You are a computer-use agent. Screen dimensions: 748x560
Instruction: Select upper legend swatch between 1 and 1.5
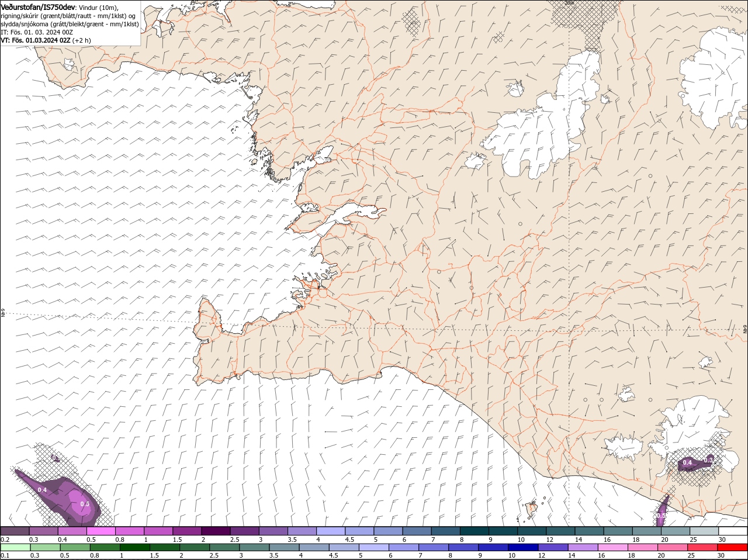pos(158,531)
